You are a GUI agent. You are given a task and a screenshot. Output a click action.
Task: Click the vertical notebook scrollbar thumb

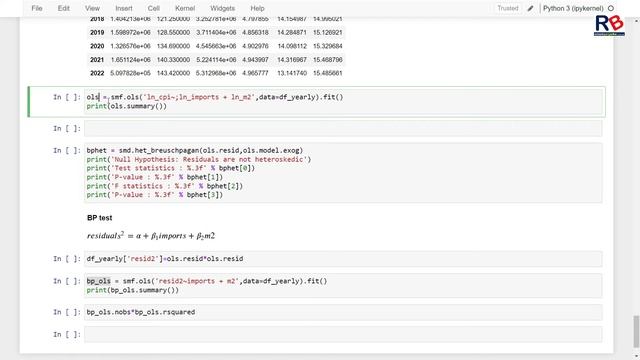[636, 331]
